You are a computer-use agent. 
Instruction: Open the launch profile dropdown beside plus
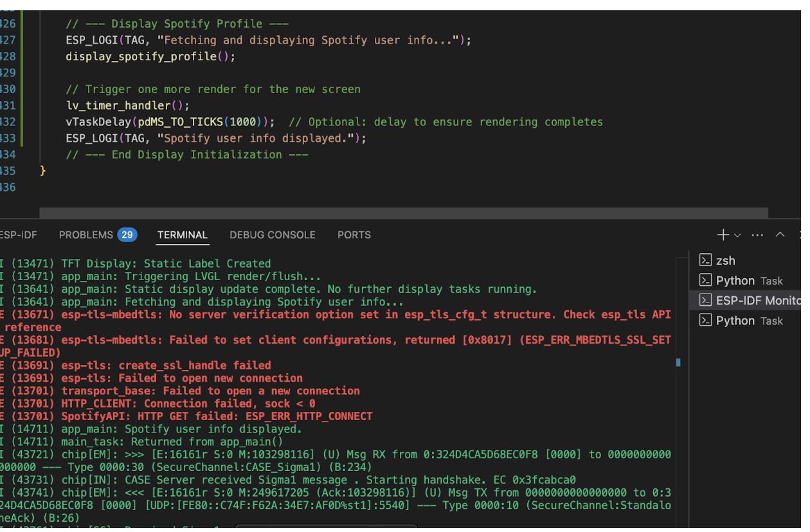737,236
